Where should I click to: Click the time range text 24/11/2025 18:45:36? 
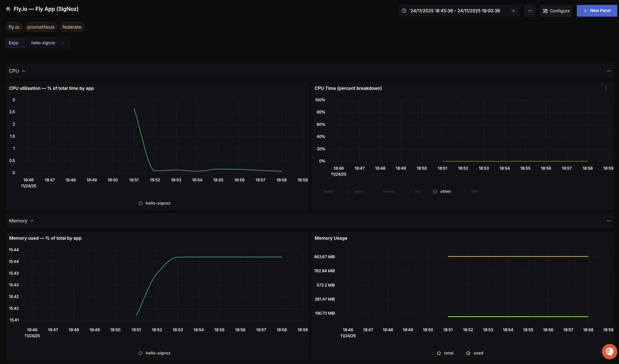coord(432,11)
